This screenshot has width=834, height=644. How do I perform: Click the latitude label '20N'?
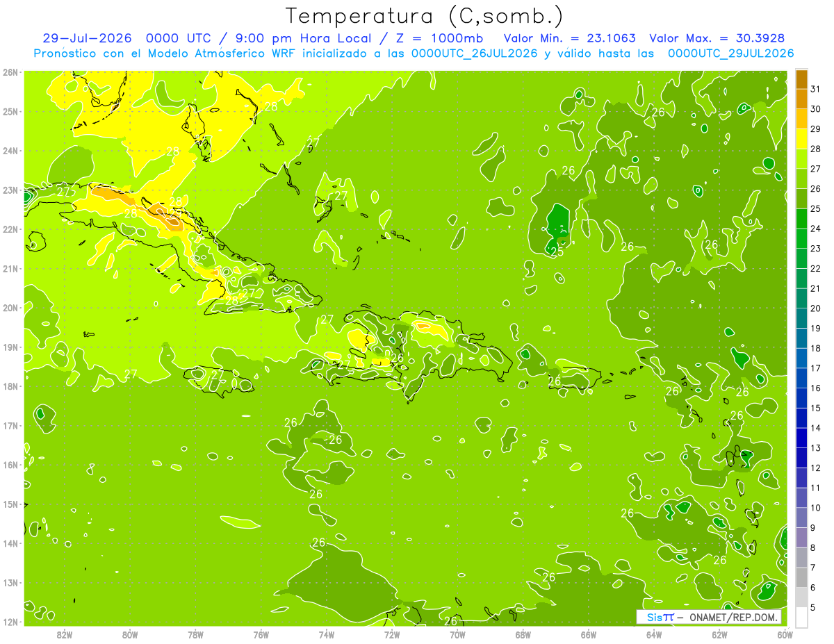click(10, 308)
